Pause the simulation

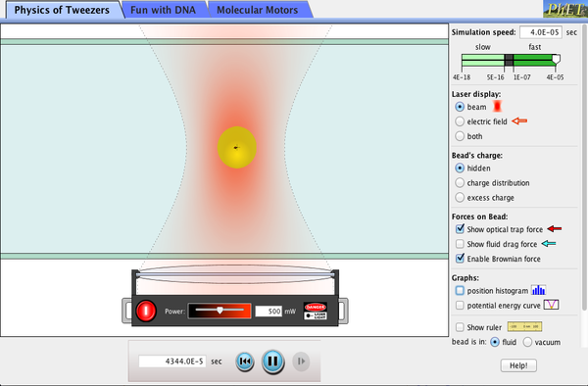(272, 362)
